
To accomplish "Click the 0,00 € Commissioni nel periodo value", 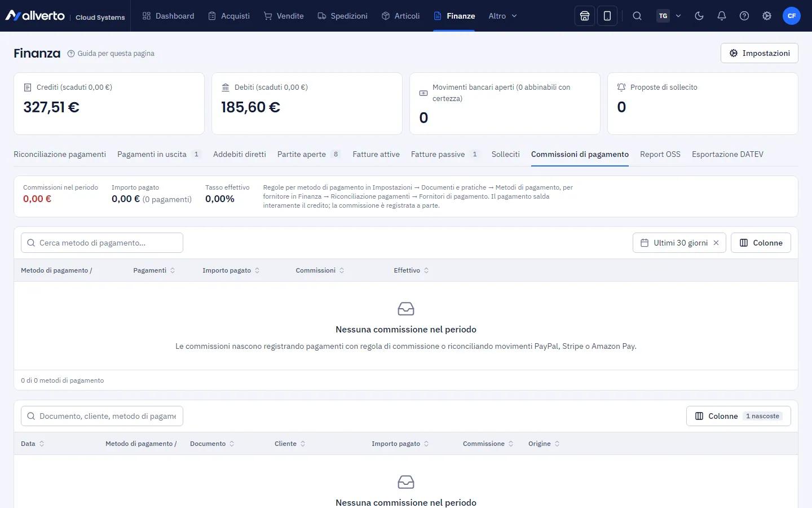I will pyautogui.click(x=37, y=199).
